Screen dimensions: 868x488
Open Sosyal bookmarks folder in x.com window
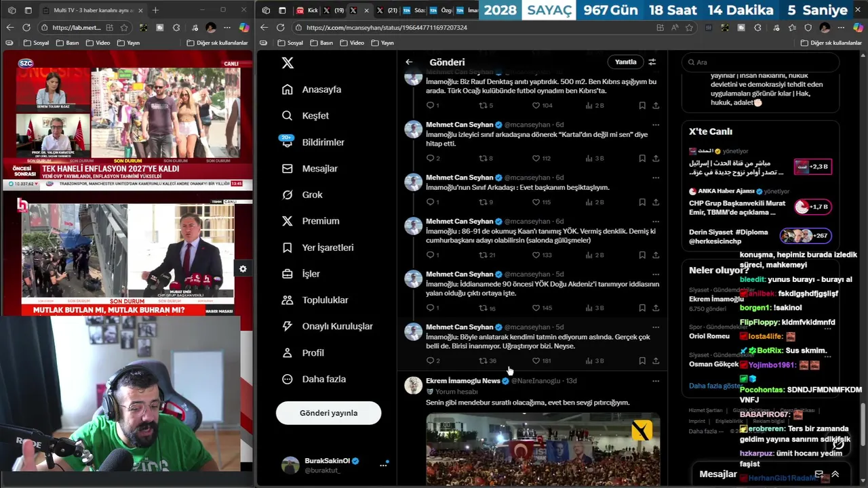(x=290, y=43)
